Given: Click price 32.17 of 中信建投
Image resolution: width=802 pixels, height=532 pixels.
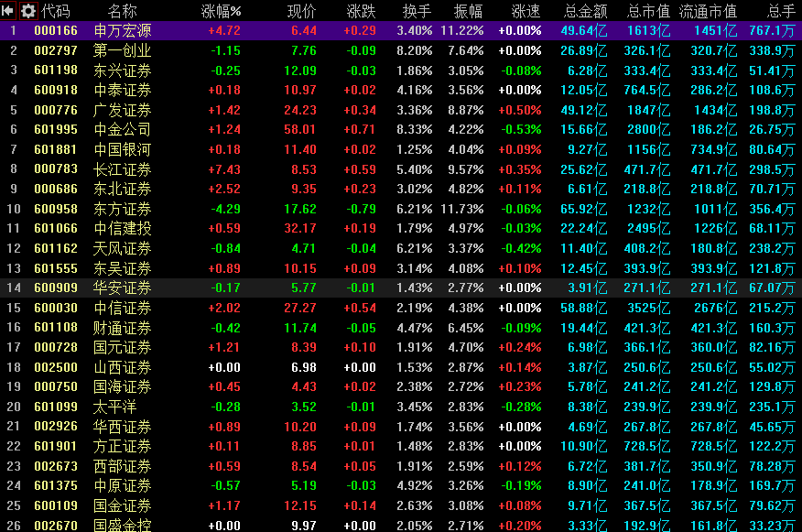Looking at the screenshot, I should [300, 228].
